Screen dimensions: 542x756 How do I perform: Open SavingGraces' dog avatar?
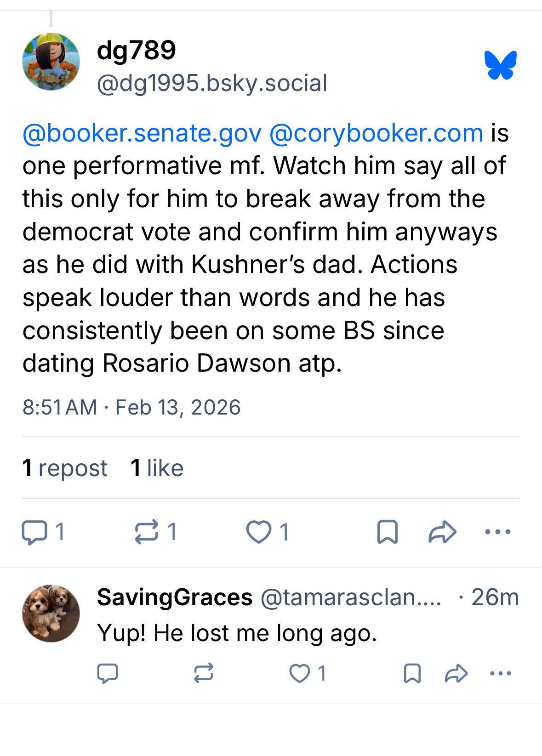pos(51,614)
